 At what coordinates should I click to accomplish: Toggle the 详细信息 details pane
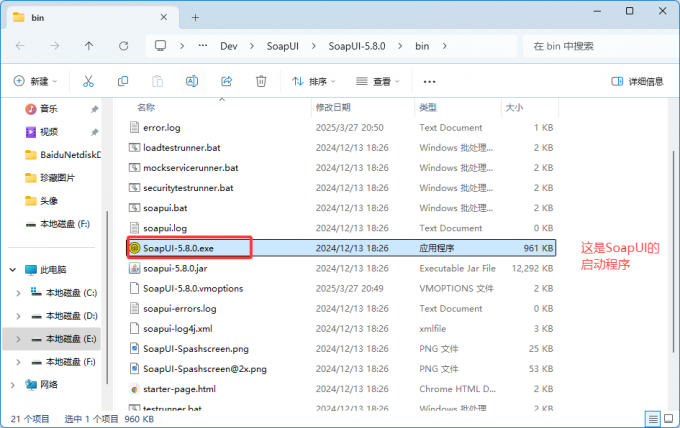pyautogui.click(x=637, y=81)
